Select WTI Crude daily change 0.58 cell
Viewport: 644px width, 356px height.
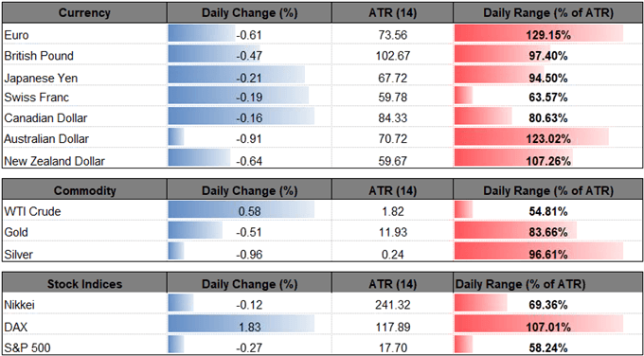(x=249, y=212)
